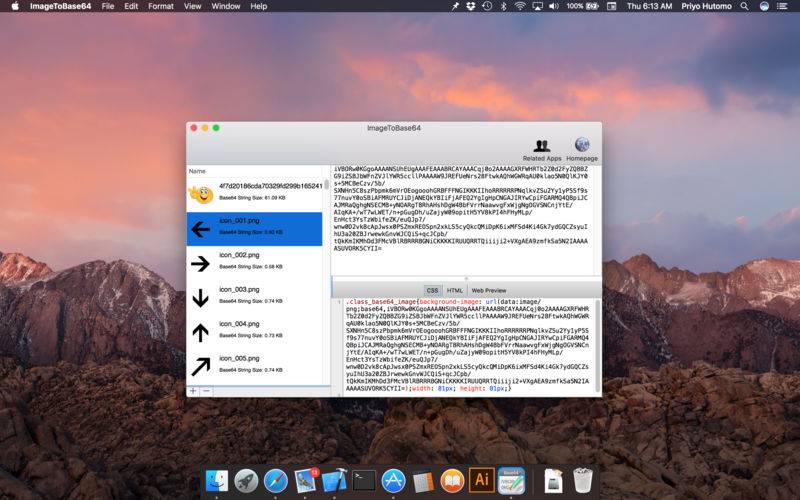
Task: Click the 100% battery indicator
Action: [x=582, y=6]
